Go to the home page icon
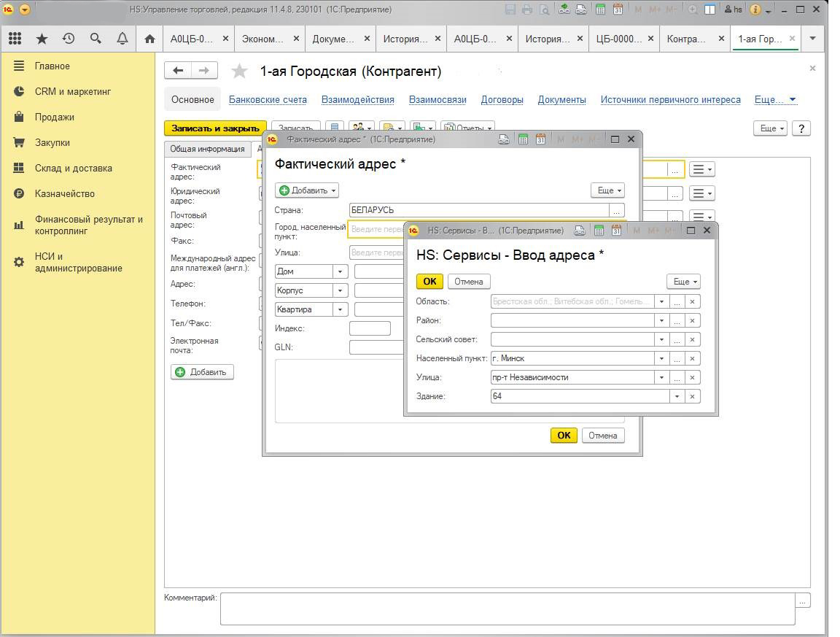The height and width of the screenshot is (637, 840). pos(149,39)
